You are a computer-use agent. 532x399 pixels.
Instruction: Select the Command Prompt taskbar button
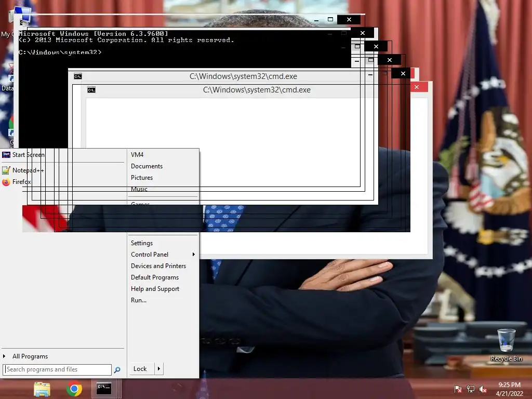(104, 389)
